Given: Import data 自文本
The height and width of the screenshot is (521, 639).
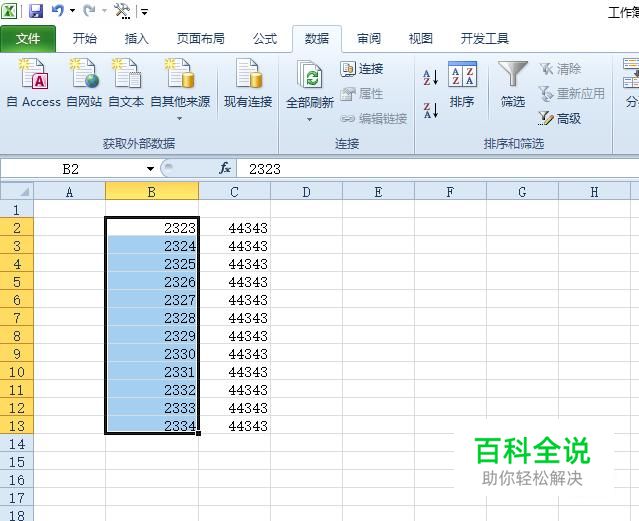Looking at the screenshot, I should pyautogui.click(x=126, y=84).
